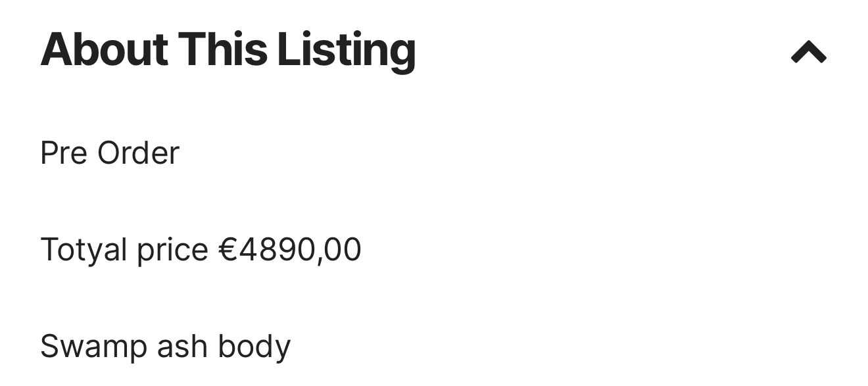Click the word This in the heading
The width and height of the screenshot is (868, 386).
222,50
